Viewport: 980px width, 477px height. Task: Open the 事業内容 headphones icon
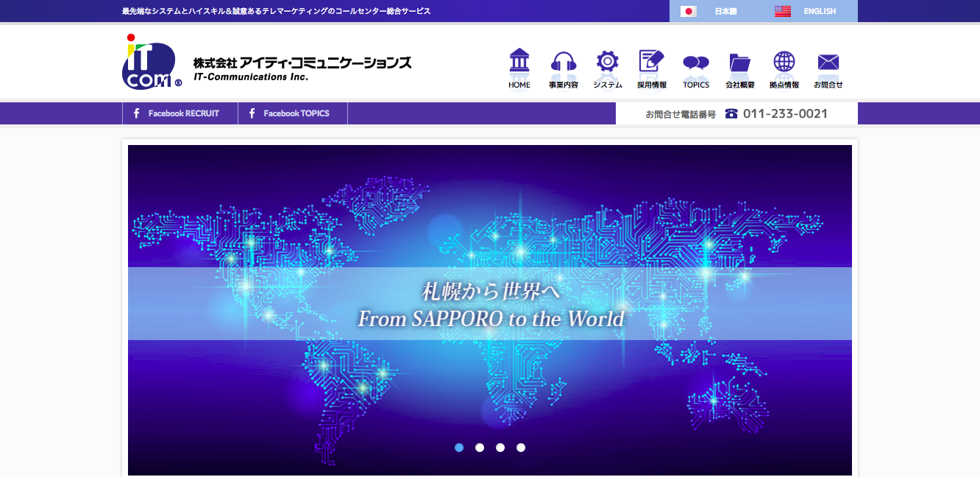(564, 62)
